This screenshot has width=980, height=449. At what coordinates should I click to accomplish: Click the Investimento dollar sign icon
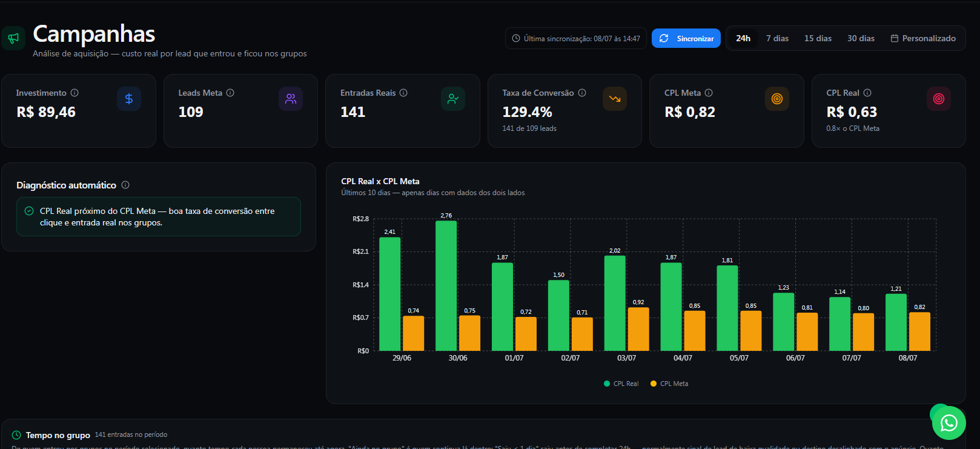coord(129,99)
